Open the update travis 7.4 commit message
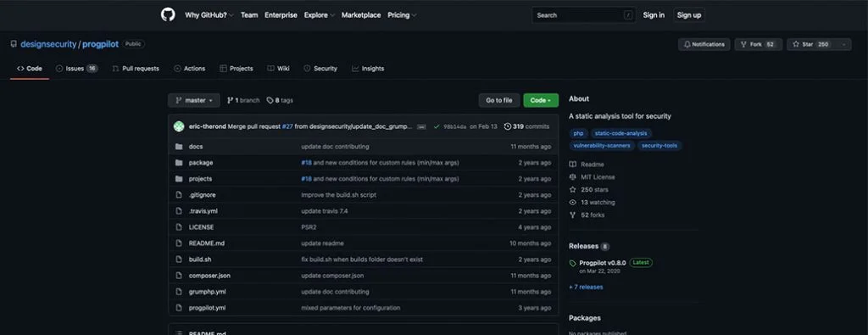This screenshot has height=335, width=868. (325, 211)
